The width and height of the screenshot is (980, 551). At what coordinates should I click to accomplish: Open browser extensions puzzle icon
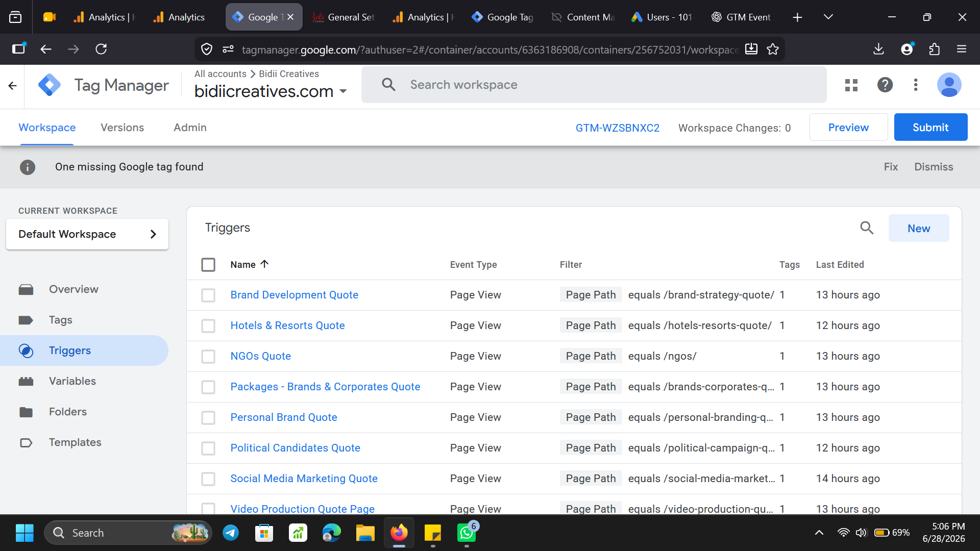(x=934, y=49)
